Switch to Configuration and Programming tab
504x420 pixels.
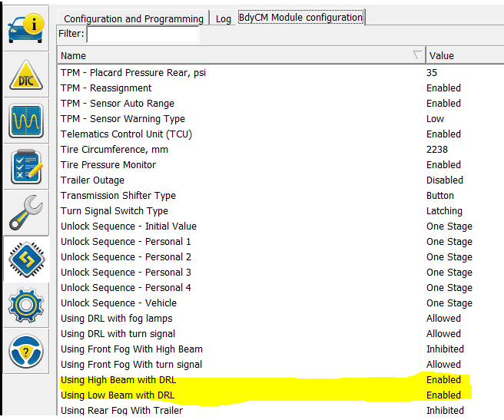pyautogui.click(x=134, y=18)
